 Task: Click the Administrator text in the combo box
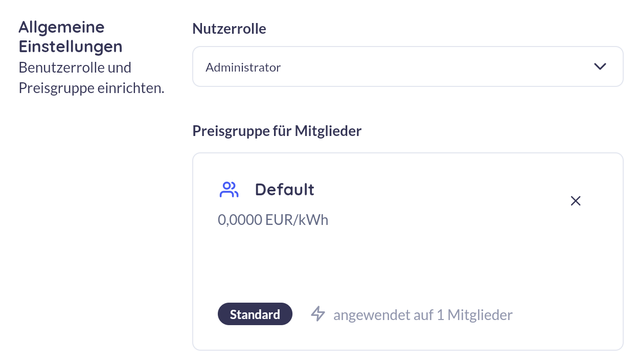[x=243, y=67]
